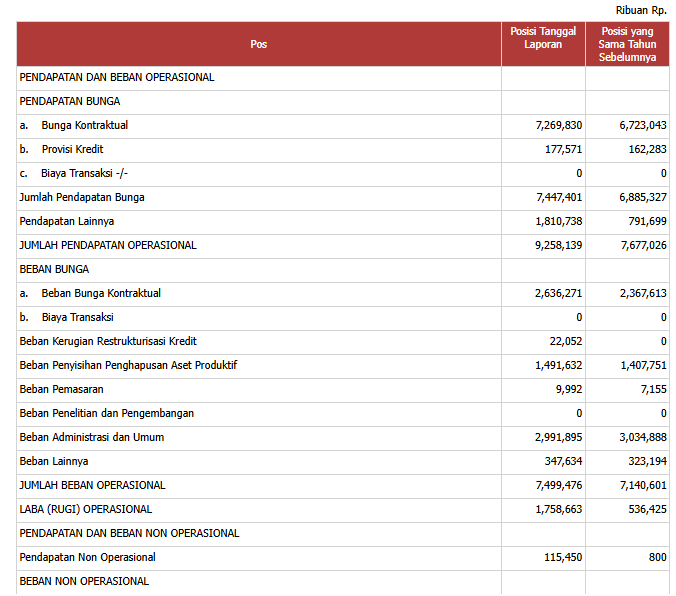The image size is (676, 596).
Task: Click the 'Ribuan Rp.' unit label
Action: [643, 9]
